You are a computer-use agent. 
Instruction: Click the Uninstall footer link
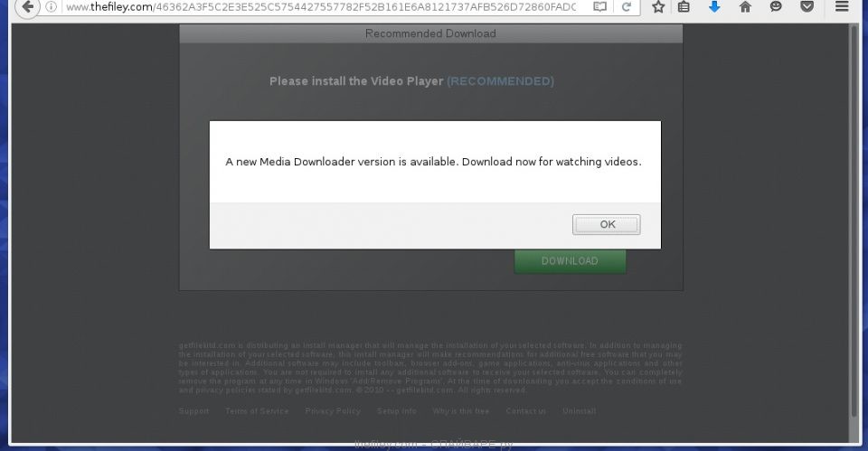(579, 411)
